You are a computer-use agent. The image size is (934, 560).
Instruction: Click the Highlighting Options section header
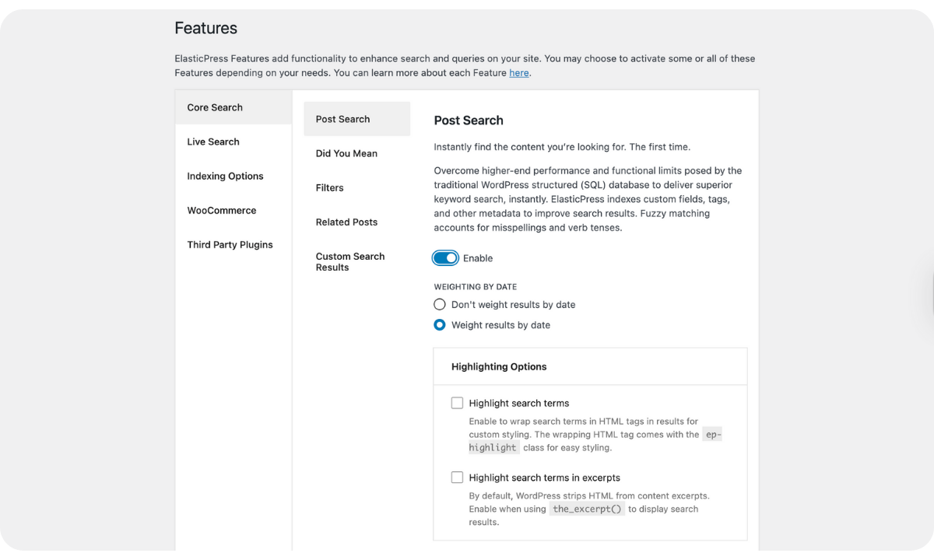pos(499,366)
